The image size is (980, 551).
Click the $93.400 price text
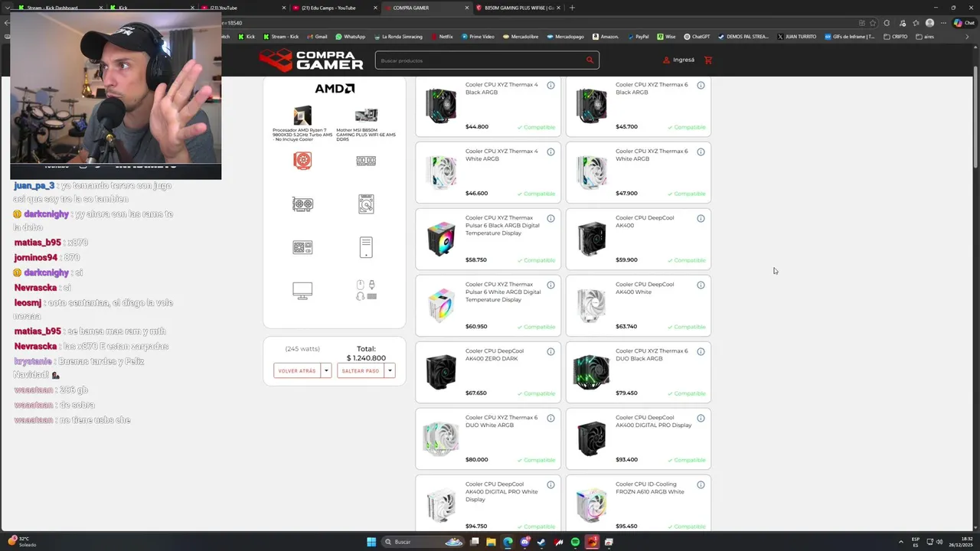(626, 460)
